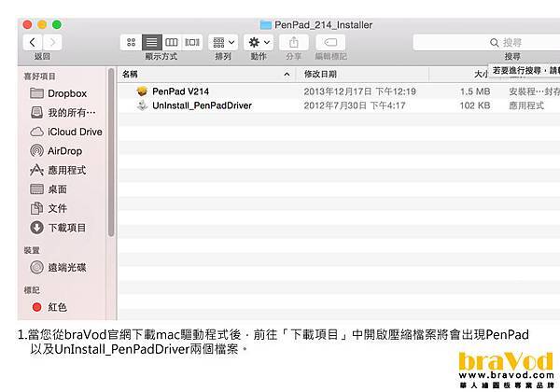The image size is (560, 392).
Task: Click the 2012年7月30日 date cell
Action: point(355,105)
